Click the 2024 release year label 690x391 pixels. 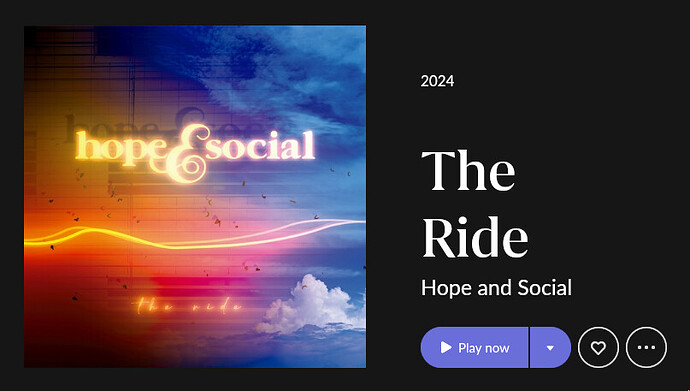click(437, 81)
